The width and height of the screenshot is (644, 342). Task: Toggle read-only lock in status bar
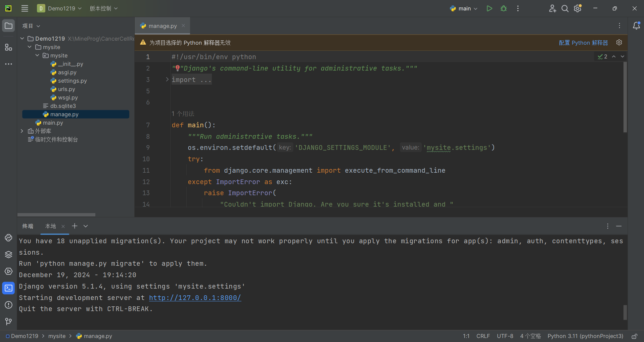coord(634,336)
